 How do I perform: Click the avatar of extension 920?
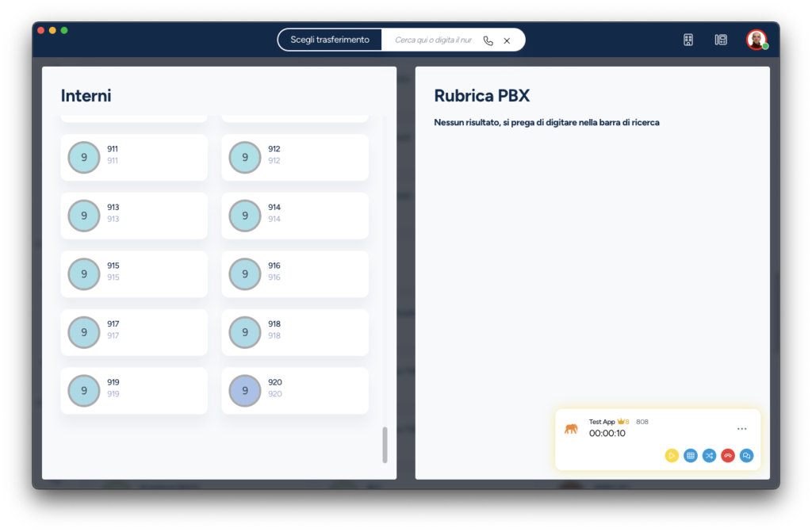tap(245, 391)
